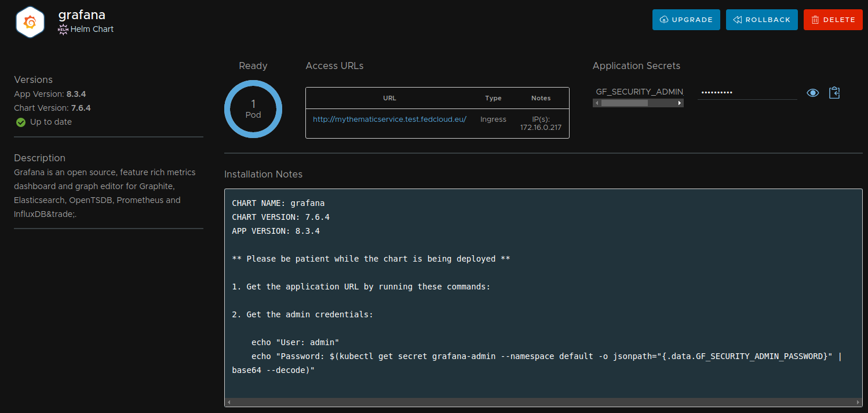Click the 'base64 --decode' line
This screenshot has height=413, width=868.
tap(273, 370)
